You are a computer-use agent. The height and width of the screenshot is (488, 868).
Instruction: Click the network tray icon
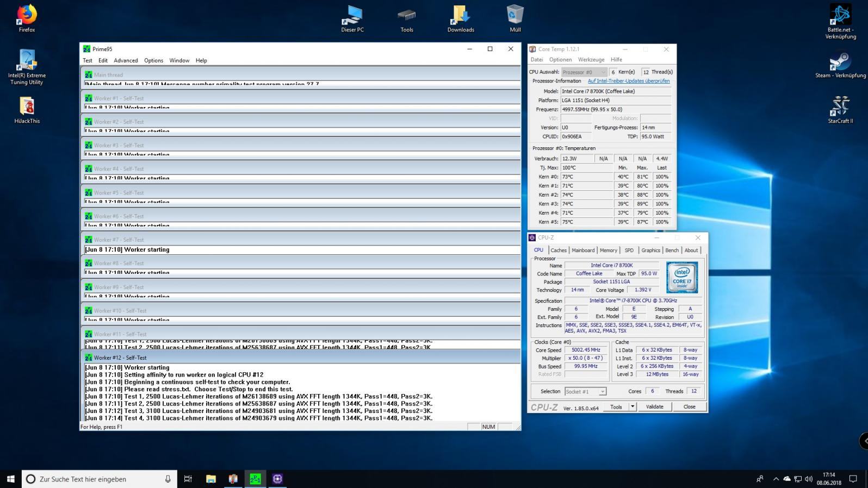click(798, 479)
